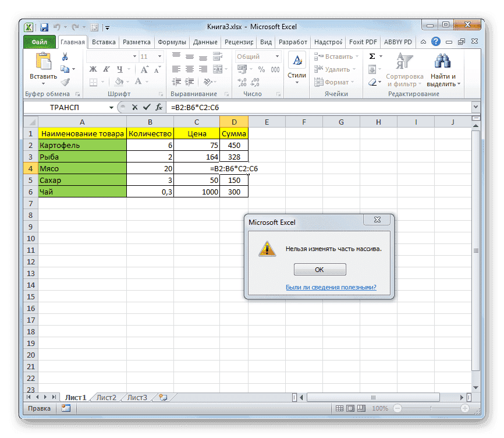Toggle italic with the К button

coord(105,69)
